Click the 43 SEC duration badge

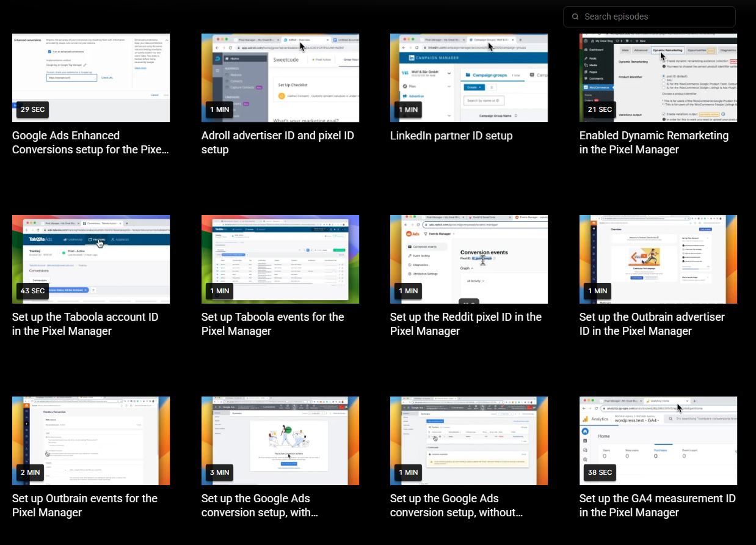click(x=32, y=291)
